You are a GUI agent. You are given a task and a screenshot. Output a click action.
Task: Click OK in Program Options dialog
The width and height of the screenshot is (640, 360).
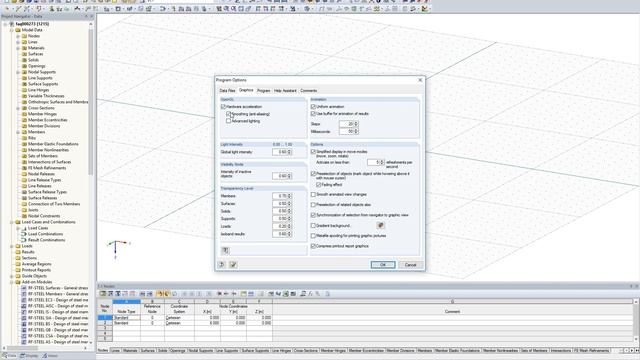pos(383,265)
